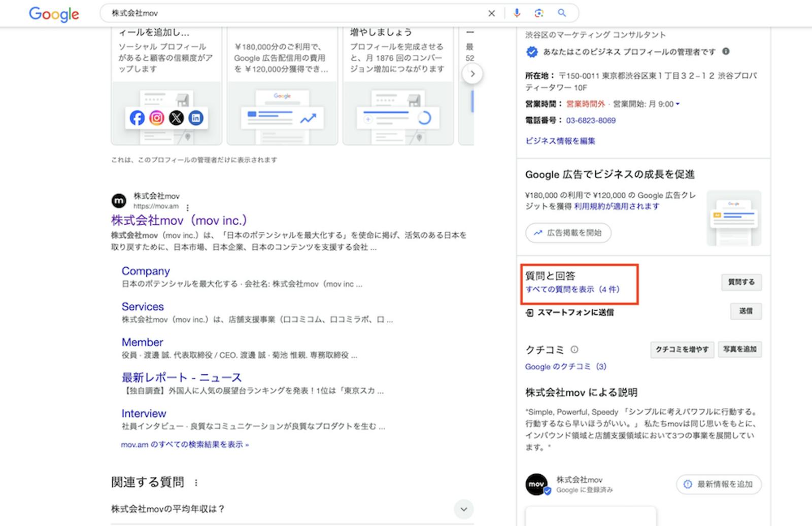The height and width of the screenshot is (526, 812).
Task: Click the Google Ads illustration thumbnail
Action: [734, 218]
